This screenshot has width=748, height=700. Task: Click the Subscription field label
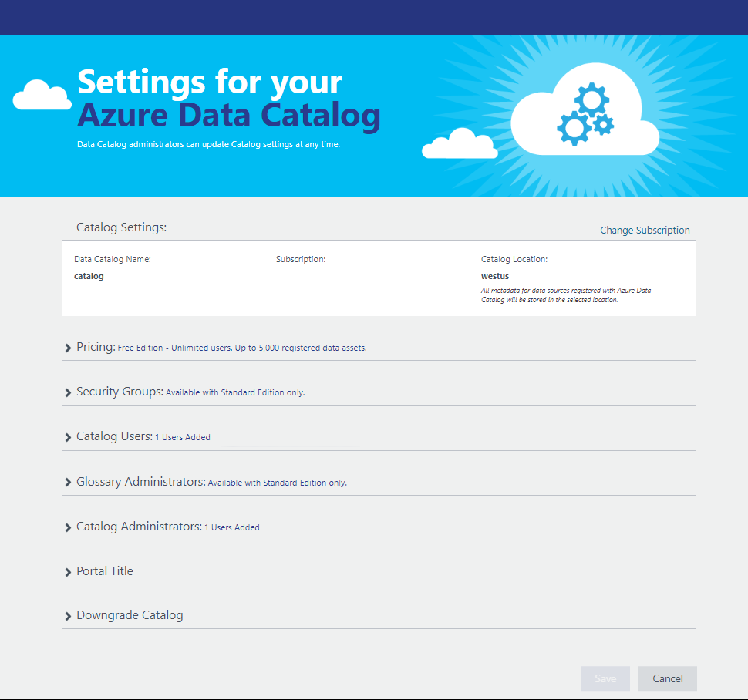[301, 259]
